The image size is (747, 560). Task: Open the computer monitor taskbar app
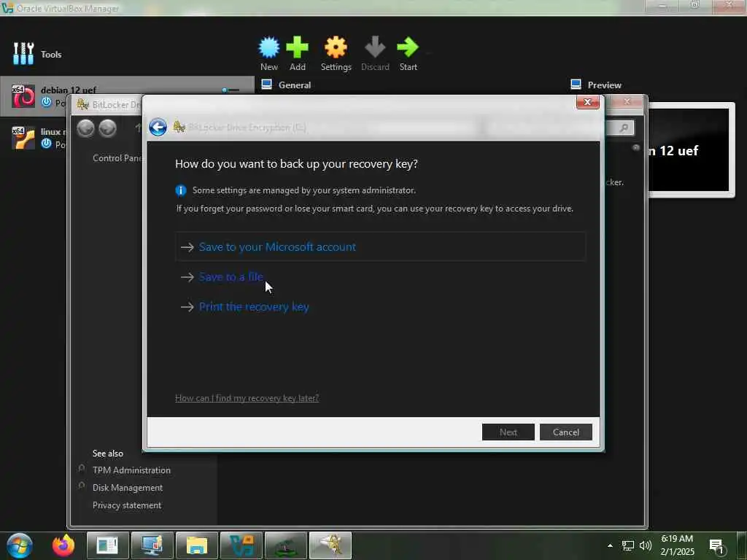152,545
